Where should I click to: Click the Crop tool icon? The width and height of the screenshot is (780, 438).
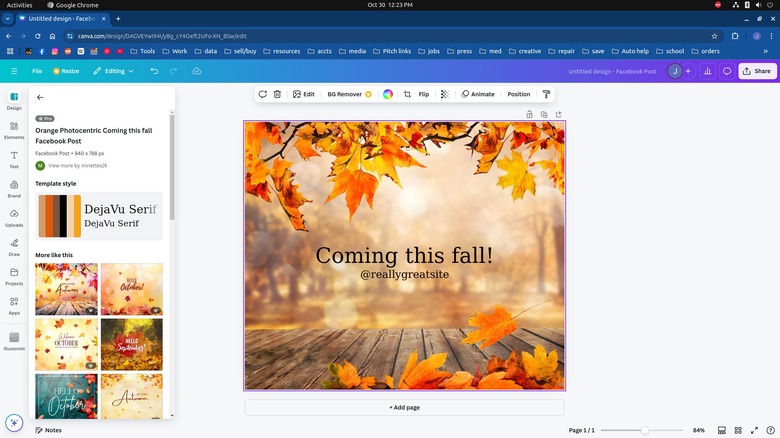click(407, 94)
